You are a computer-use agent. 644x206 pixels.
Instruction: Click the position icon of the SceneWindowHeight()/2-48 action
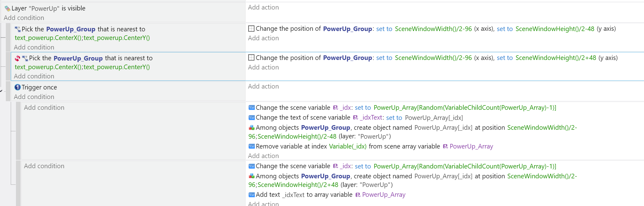point(251,29)
